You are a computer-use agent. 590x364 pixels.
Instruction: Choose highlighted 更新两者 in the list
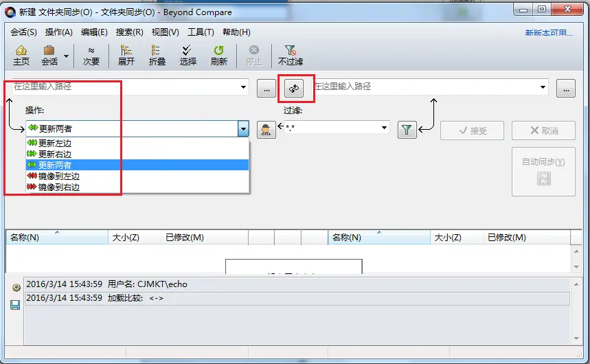pyautogui.click(x=137, y=165)
